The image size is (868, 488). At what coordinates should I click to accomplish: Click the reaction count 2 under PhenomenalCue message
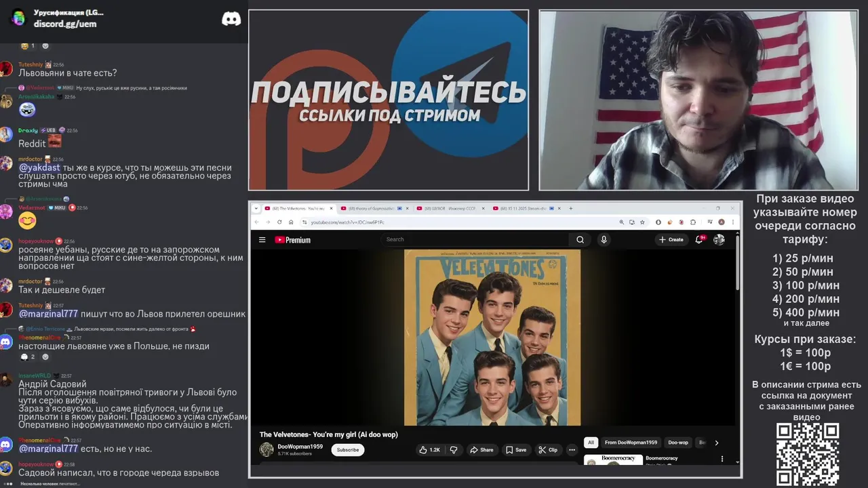coord(28,357)
